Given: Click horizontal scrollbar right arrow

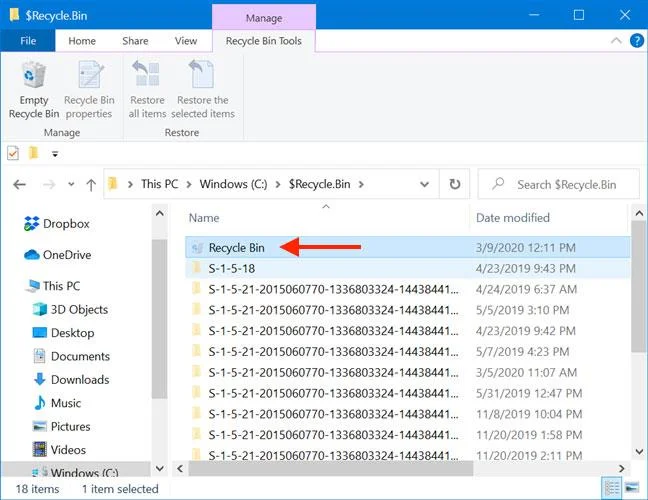Looking at the screenshot, I should [622, 468].
